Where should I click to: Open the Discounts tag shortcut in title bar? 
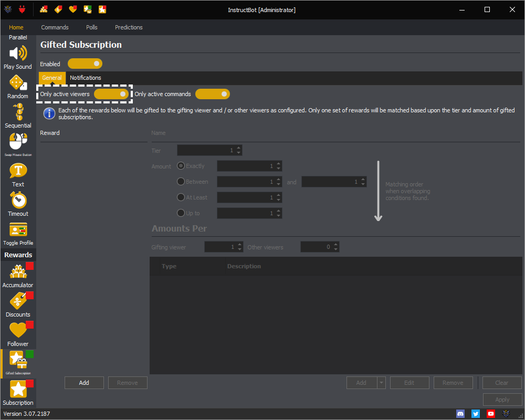[58, 9]
